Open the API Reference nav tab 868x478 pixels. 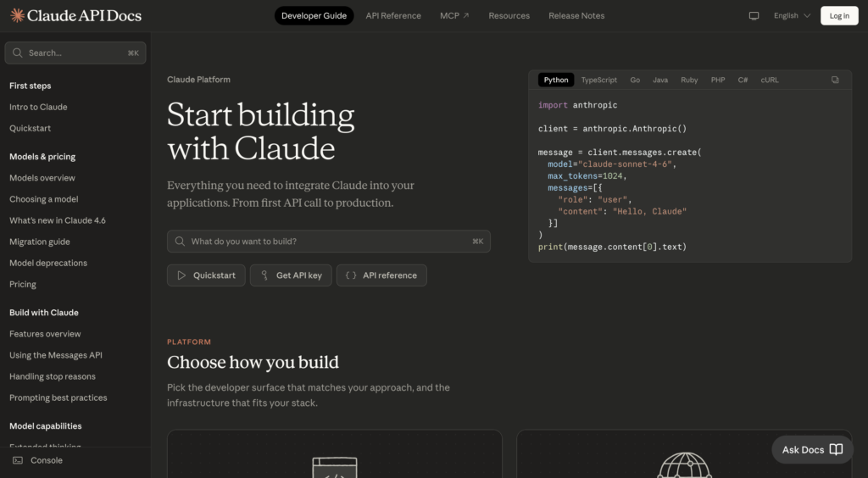tap(393, 15)
